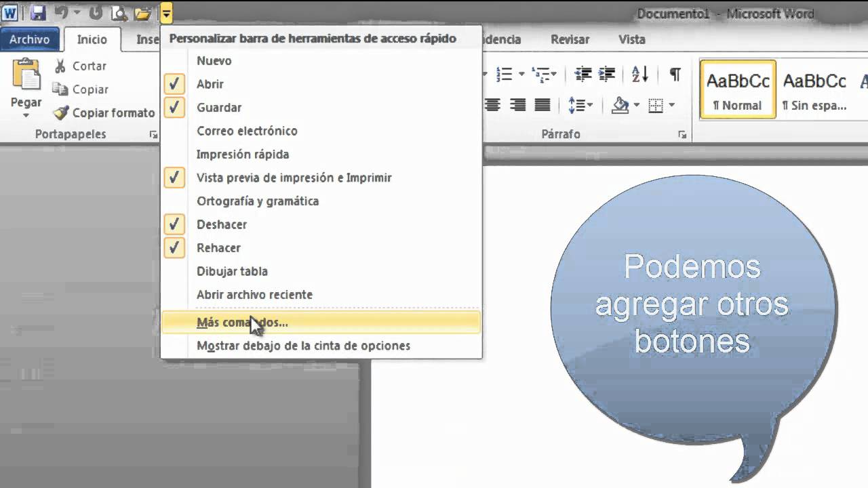Click the Undo arrow icon in title bar
Viewport: 868px width, 488px height.
point(61,12)
